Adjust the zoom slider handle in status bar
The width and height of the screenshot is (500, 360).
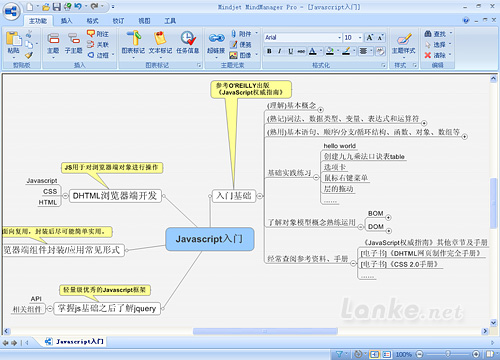point(448,354)
